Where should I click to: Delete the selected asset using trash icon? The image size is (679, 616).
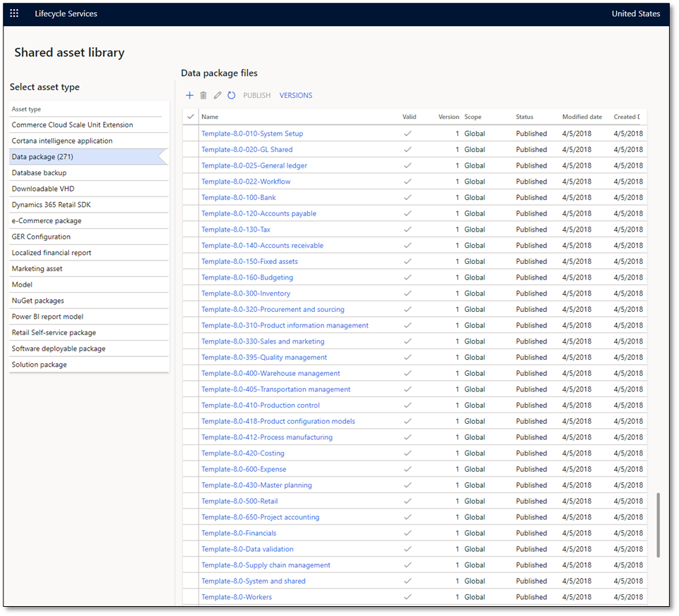[204, 95]
